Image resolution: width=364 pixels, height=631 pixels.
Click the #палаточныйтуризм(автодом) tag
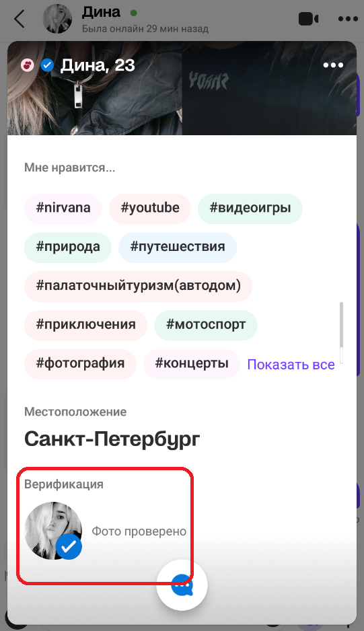[x=138, y=286]
